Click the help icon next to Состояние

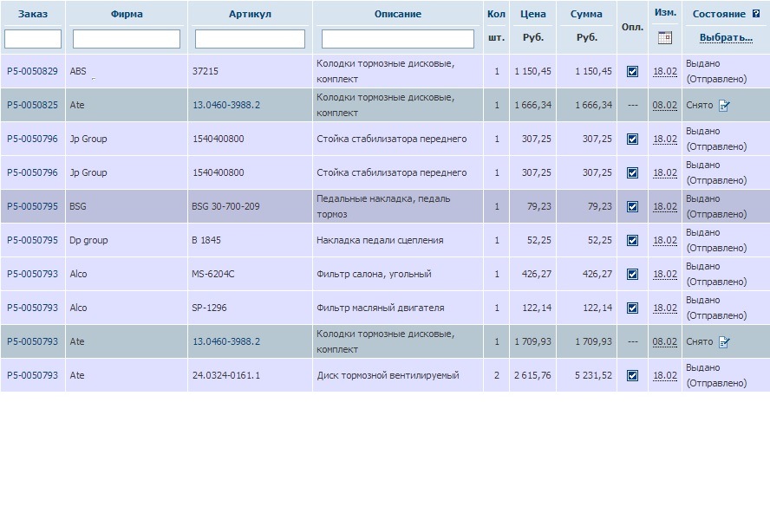(756, 14)
